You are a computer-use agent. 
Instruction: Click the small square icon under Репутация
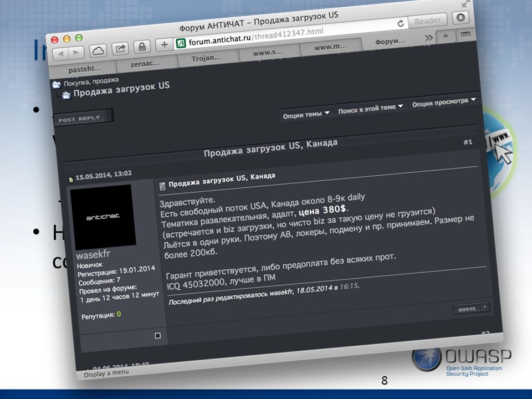[158, 336]
